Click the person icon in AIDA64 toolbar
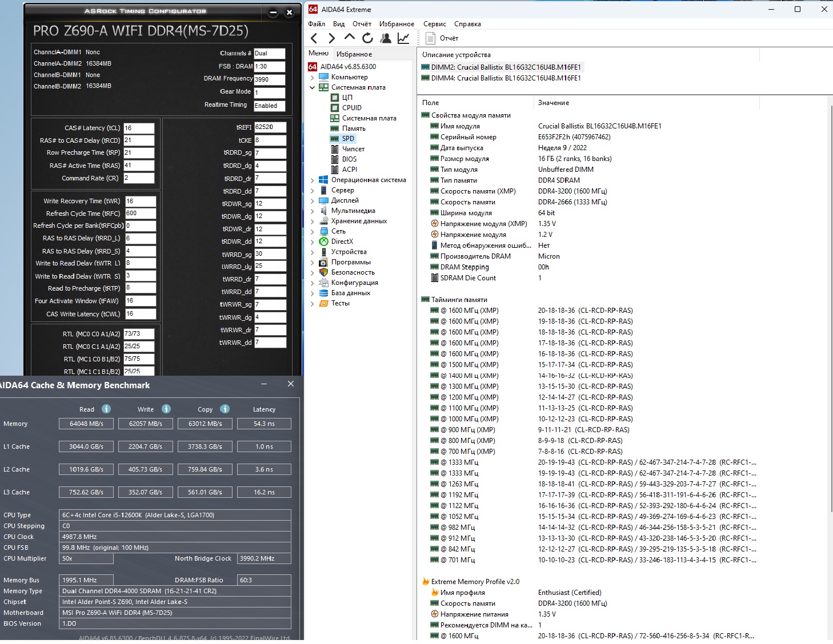 pyautogui.click(x=386, y=38)
